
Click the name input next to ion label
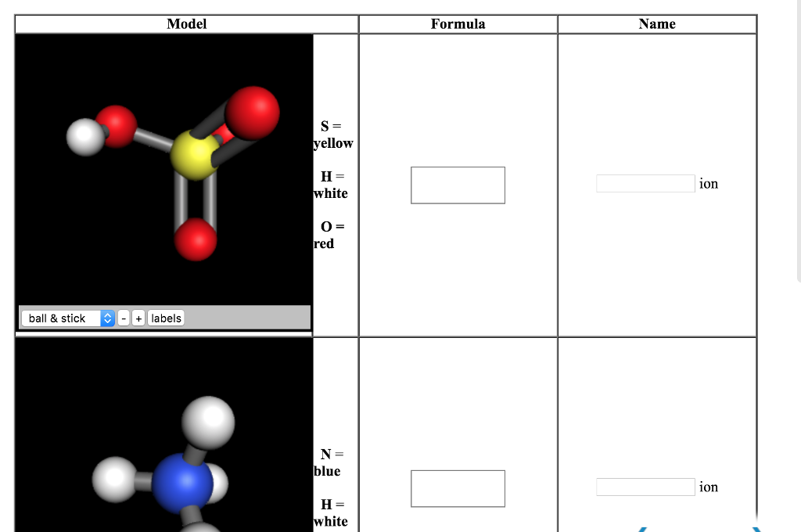pyautogui.click(x=645, y=183)
